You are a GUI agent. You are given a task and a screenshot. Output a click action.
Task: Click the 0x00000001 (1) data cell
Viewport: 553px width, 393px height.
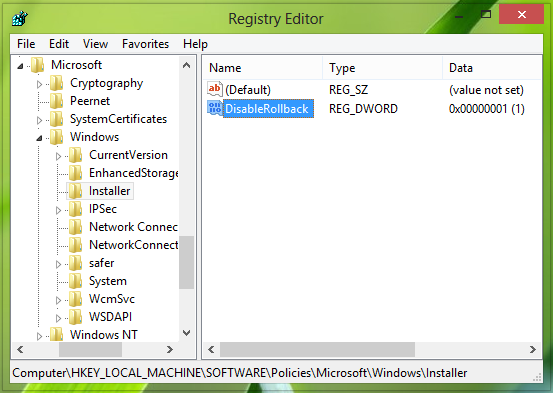click(x=487, y=109)
